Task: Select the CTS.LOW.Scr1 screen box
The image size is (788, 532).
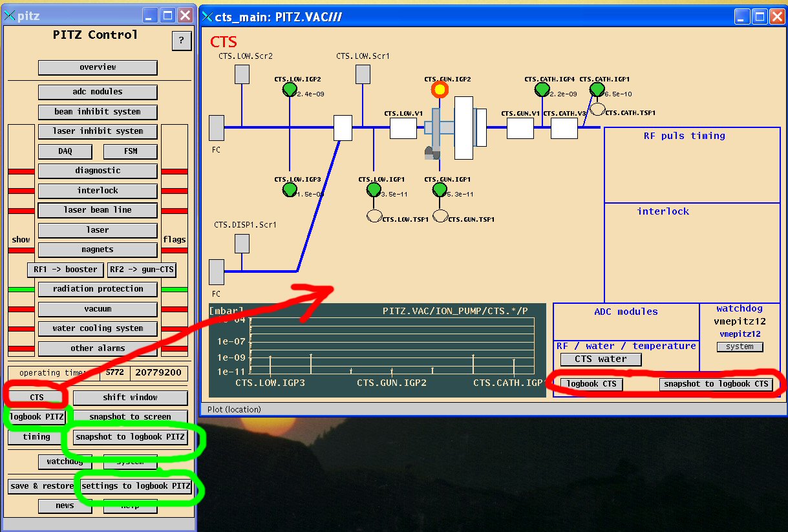Action: pyautogui.click(x=363, y=74)
